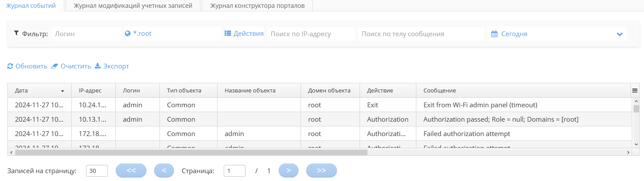Click the Обновить refresh icon
Image resolution: width=644 pixels, height=181 pixels.
10,66
